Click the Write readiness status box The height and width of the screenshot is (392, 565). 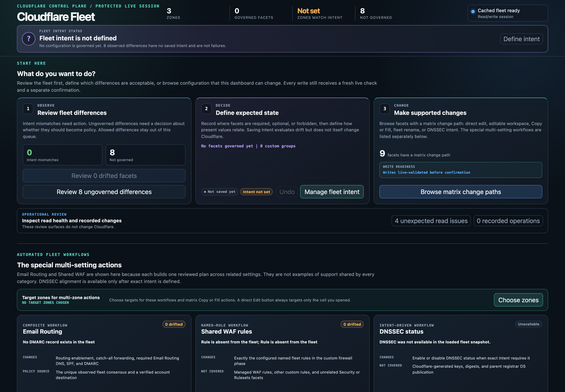(460, 170)
